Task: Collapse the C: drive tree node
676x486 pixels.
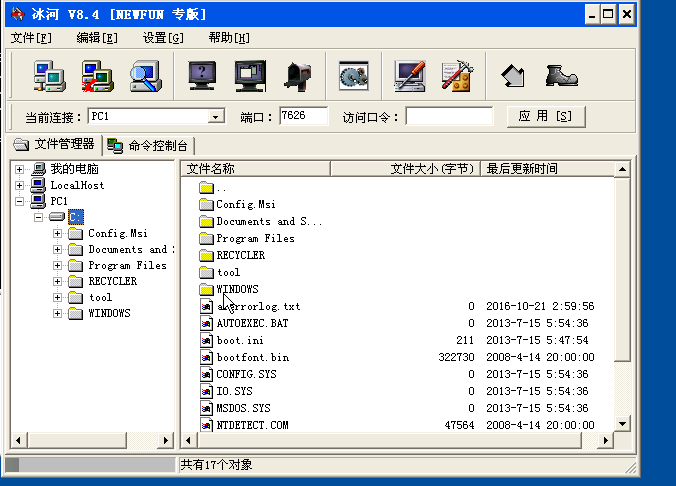Action: (39, 217)
